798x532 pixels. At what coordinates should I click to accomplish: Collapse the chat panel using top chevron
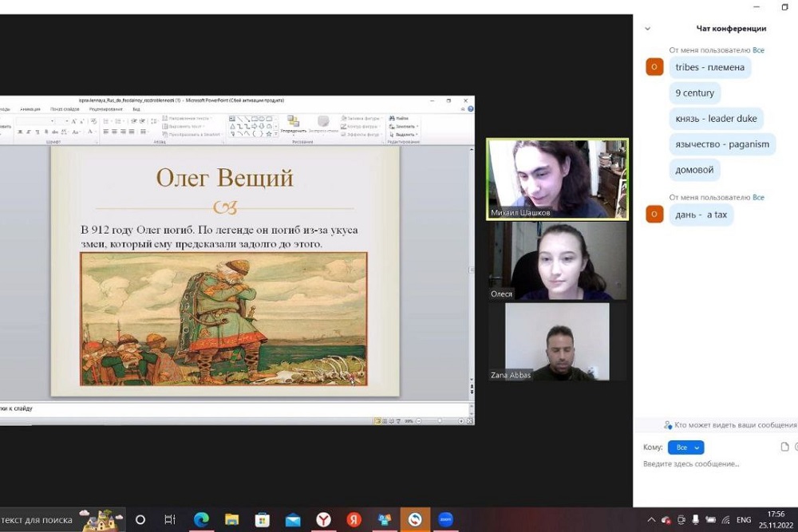click(x=647, y=29)
